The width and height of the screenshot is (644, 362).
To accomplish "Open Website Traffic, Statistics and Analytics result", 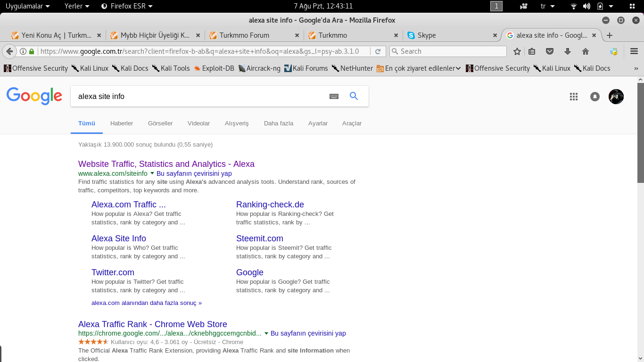I will tap(166, 164).
